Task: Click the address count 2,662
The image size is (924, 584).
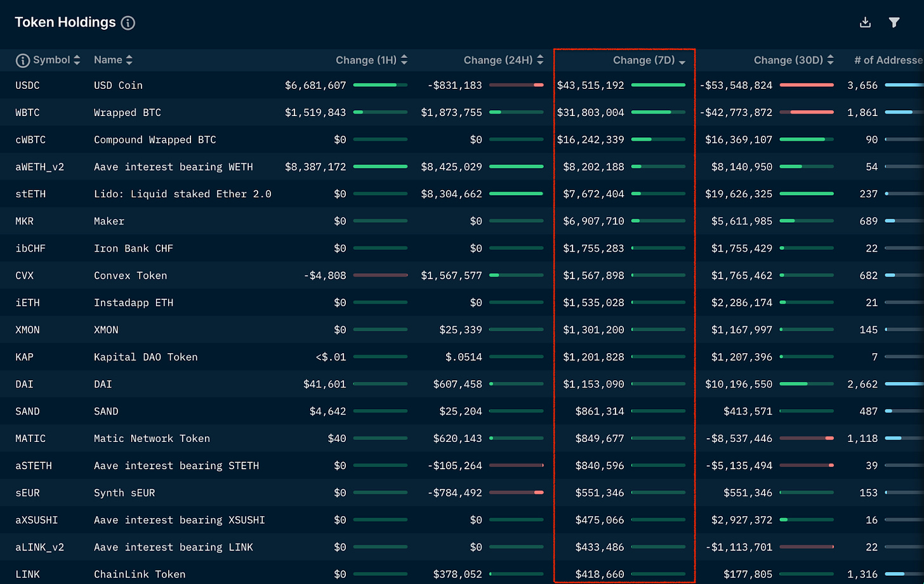Action: point(862,384)
